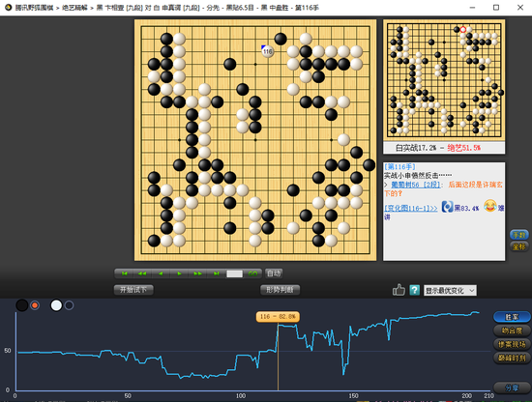Switch to the 吻合度 chart tab

(512, 330)
